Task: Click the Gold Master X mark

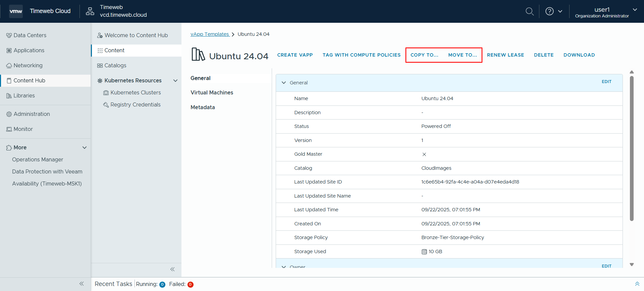Action: click(424, 154)
